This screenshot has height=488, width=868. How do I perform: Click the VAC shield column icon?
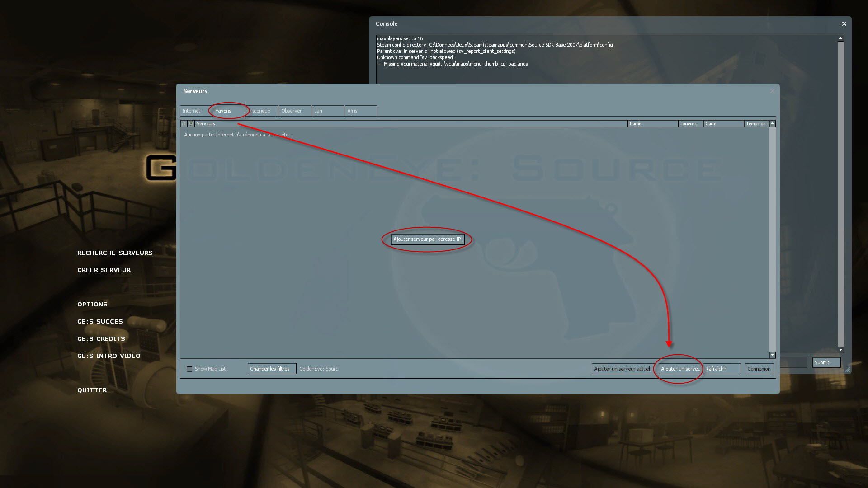[191, 123]
